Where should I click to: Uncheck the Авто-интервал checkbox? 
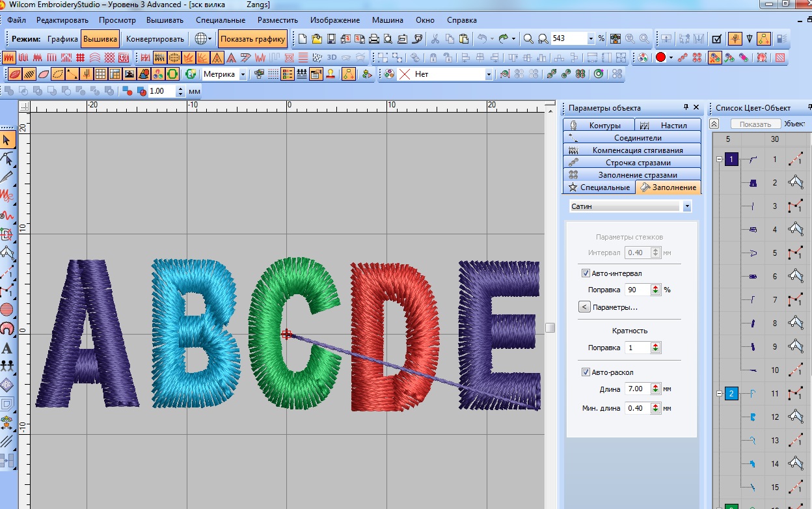tap(586, 273)
